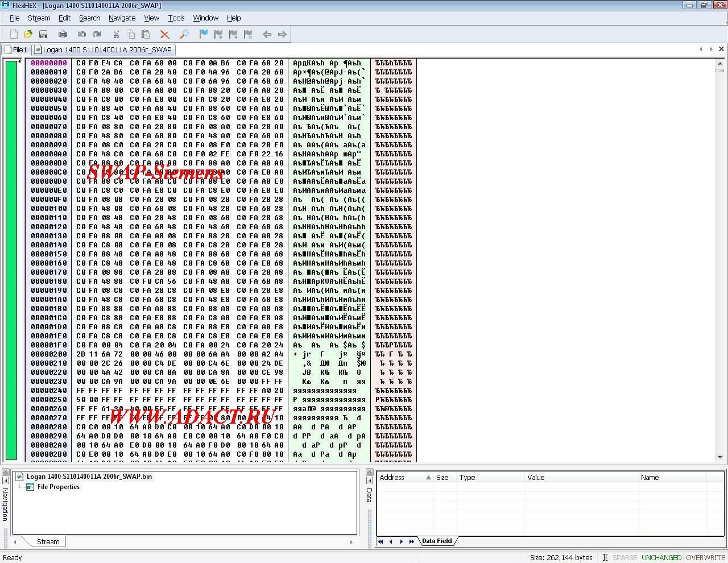Open the File menu
Image resolution: width=728 pixels, height=563 pixels.
[15, 18]
